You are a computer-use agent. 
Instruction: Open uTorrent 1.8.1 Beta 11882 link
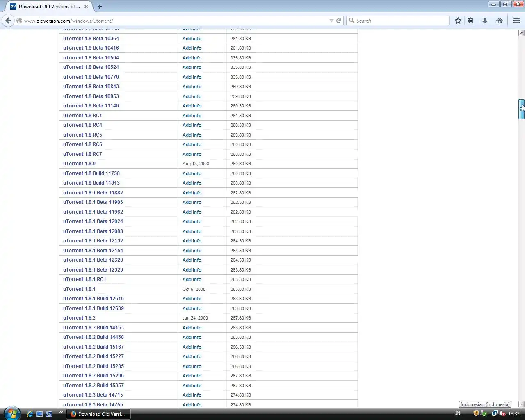[93, 193]
